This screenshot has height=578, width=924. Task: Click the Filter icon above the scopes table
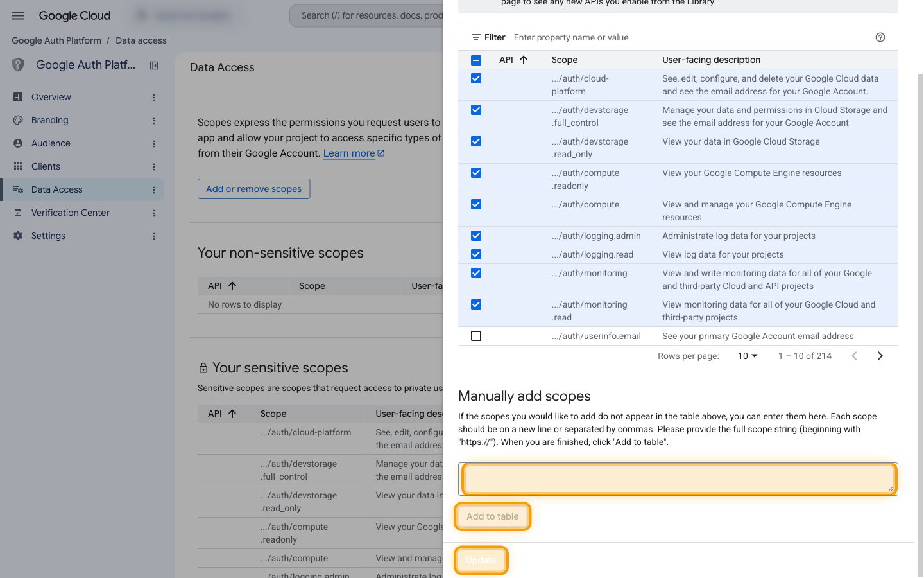476,37
